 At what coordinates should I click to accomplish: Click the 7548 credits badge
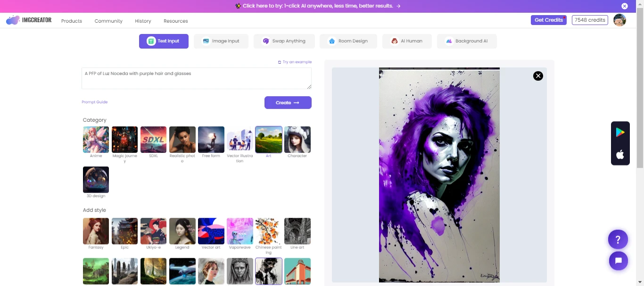[590, 20]
